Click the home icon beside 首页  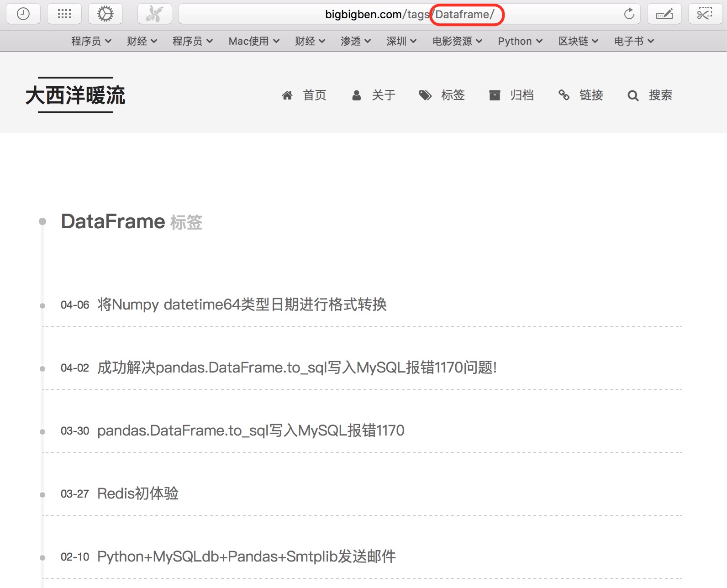tap(287, 95)
